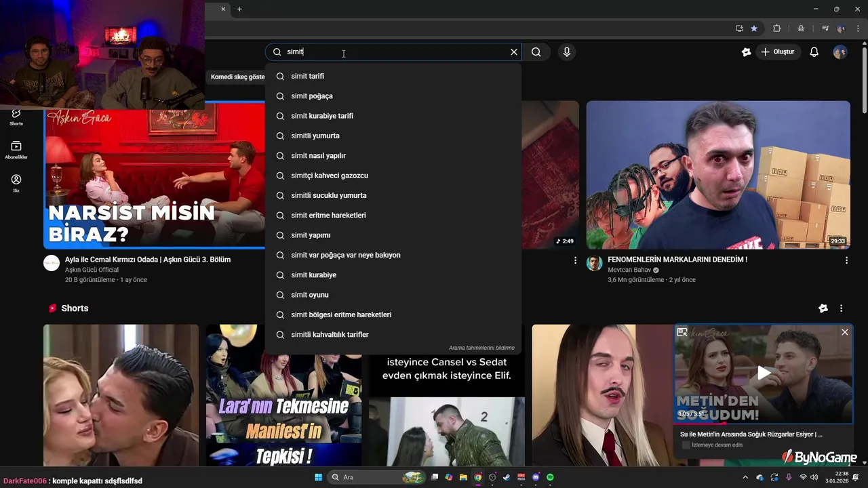Viewport: 868px width, 488px height.
Task: Click the incognito-style extension icon in the toolbar
Action: (x=801, y=28)
